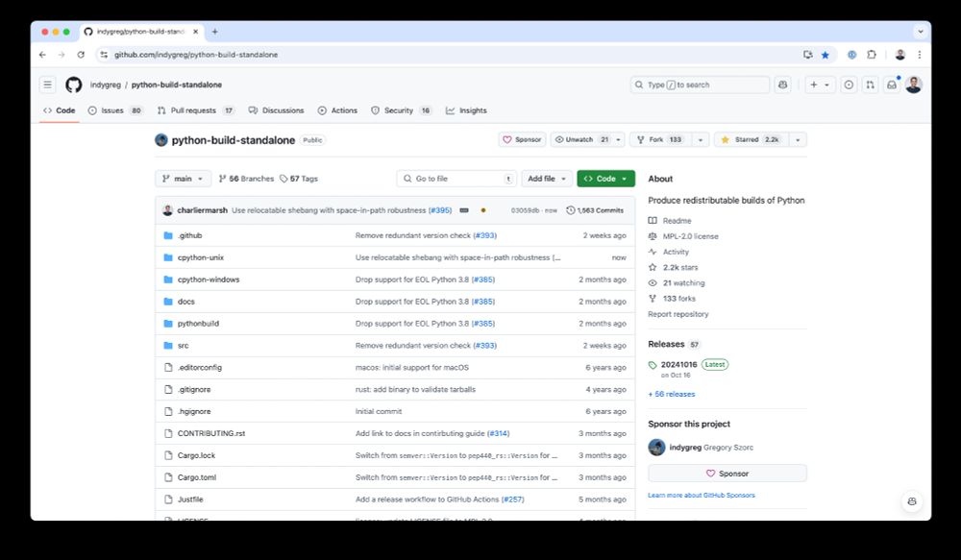Focus the Type / to search box
Image resolution: width=961 pixels, height=560 pixels.
(x=700, y=85)
